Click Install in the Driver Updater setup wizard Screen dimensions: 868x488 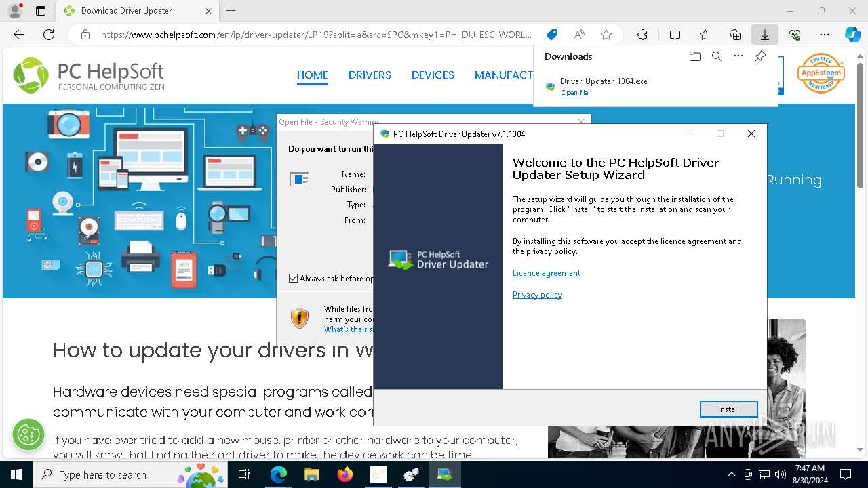[728, 409]
